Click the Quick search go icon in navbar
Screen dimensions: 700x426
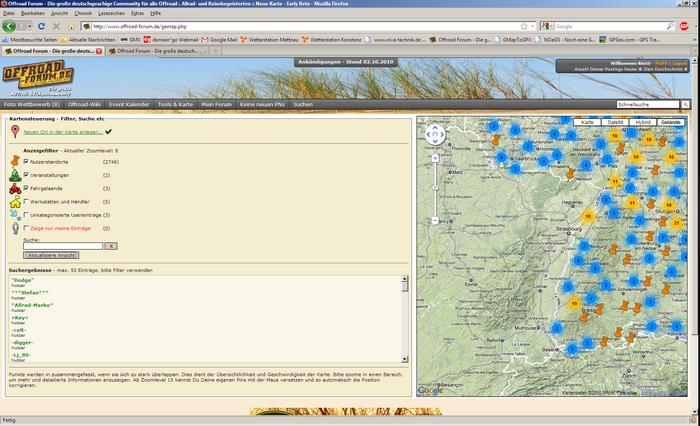[x=685, y=104]
